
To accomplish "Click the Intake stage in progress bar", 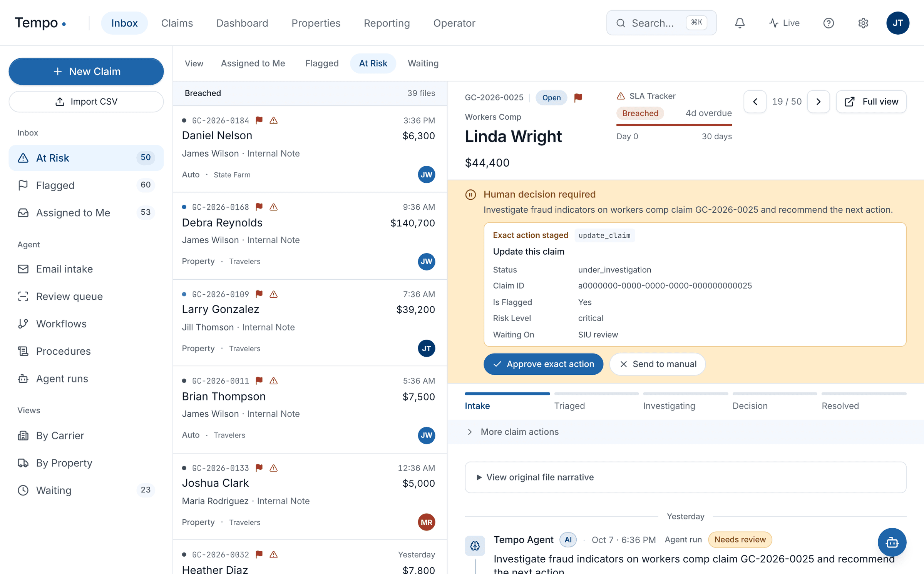I will point(507,402).
